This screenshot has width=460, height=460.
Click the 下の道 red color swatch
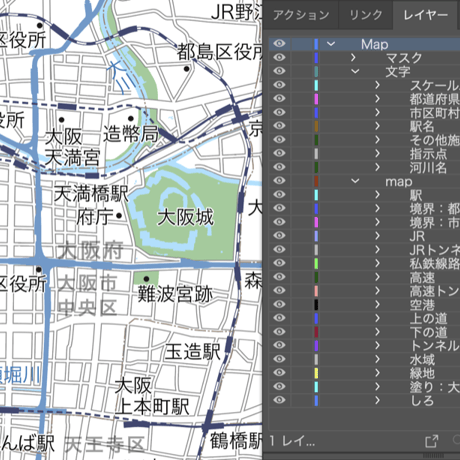(316, 332)
